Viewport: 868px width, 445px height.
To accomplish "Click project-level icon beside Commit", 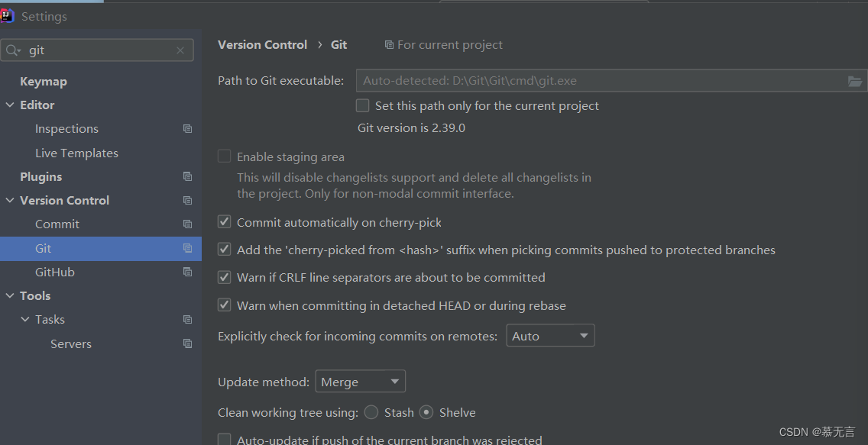I will (x=188, y=224).
